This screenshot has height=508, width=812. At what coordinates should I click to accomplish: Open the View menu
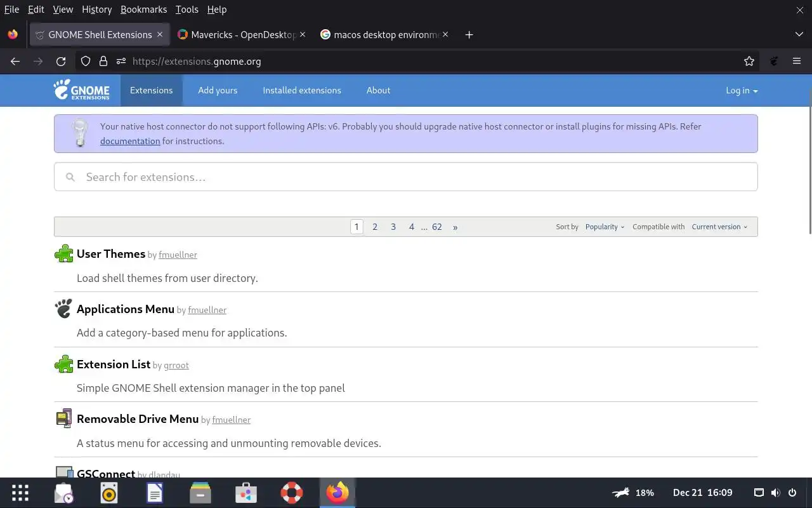coord(63,10)
